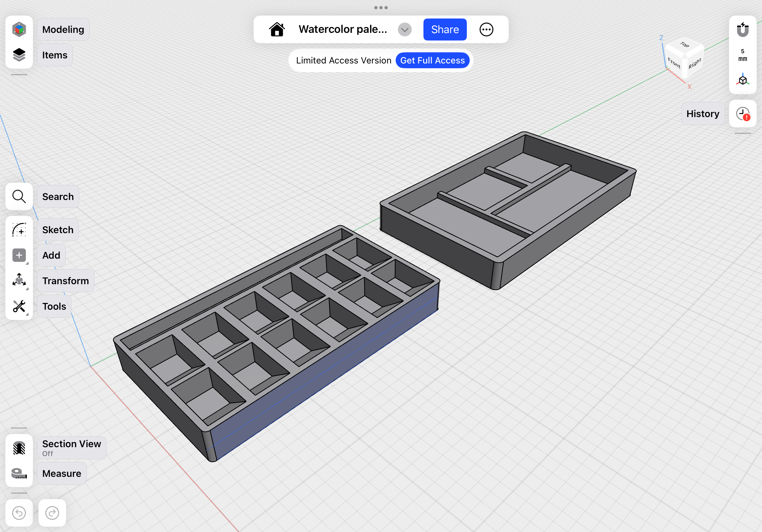Select the Sketch tool icon
The height and width of the screenshot is (532, 762).
coord(19,230)
